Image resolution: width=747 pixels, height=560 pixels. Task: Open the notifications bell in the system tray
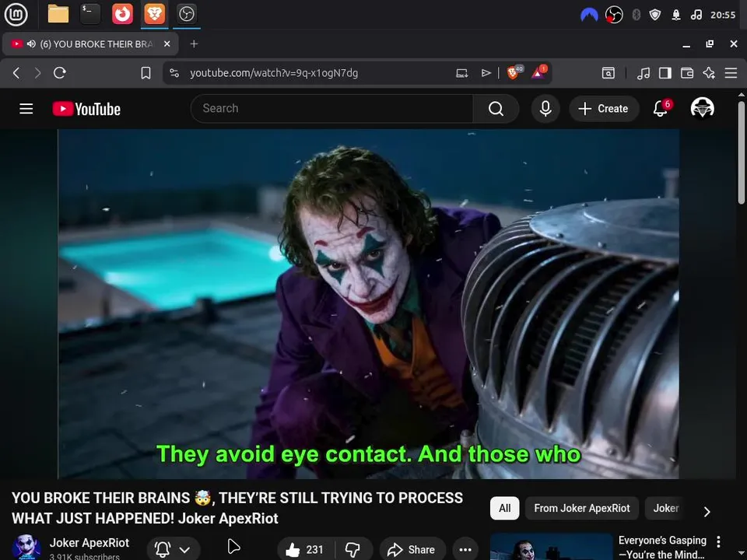point(676,15)
